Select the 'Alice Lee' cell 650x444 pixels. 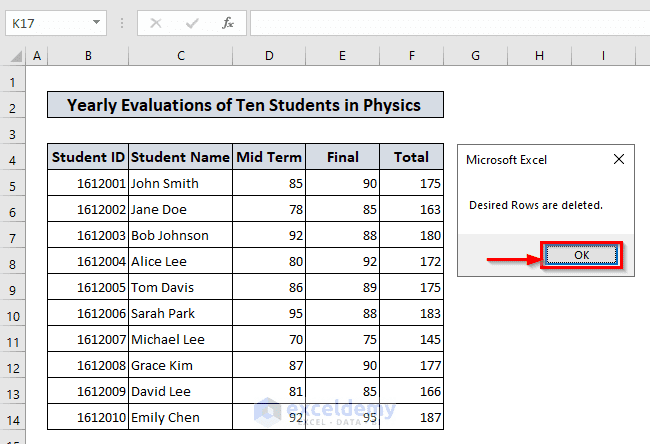click(181, 261)
